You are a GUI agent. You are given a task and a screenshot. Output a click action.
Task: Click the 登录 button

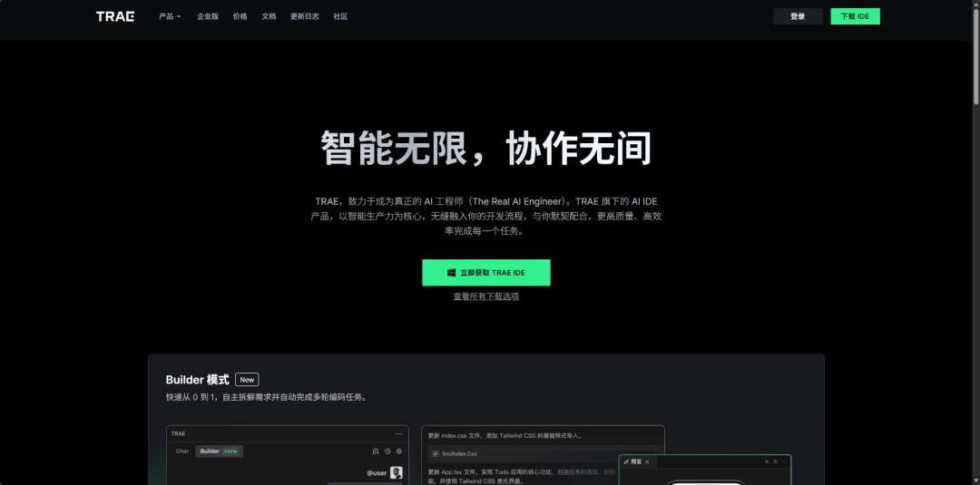point(798,16)
